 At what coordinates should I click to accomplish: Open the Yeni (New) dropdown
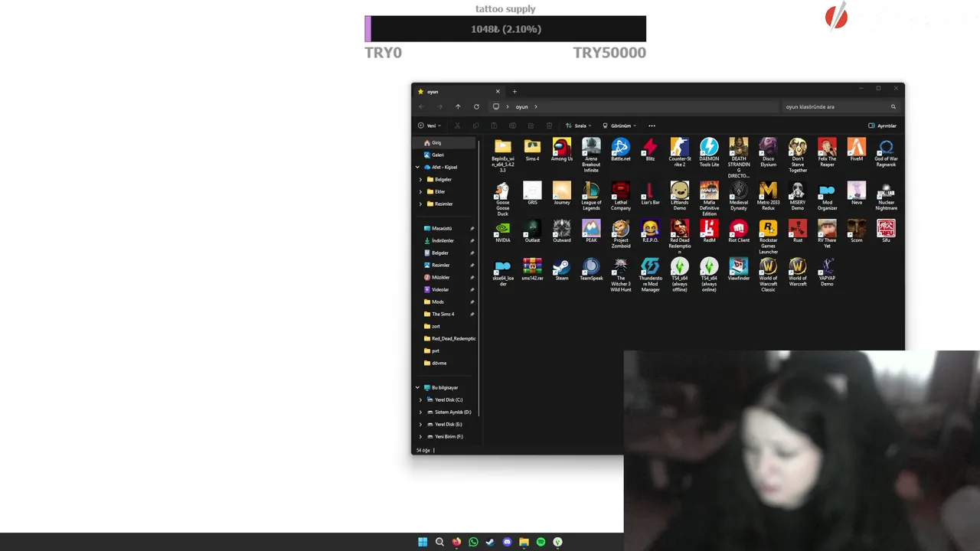pos(430,126)
